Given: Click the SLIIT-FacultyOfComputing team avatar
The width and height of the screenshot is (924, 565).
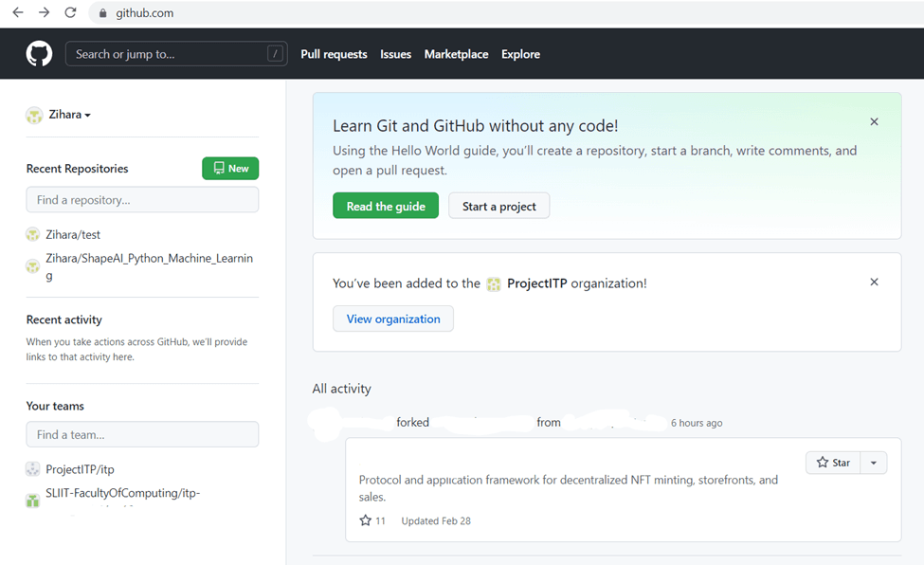Looking at the screenshot, I should point(32,501).
